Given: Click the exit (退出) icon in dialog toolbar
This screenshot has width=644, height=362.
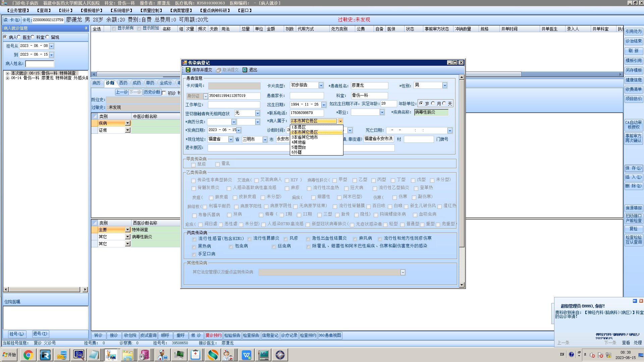Looking at the screenshot, I should tap(245, 70).
